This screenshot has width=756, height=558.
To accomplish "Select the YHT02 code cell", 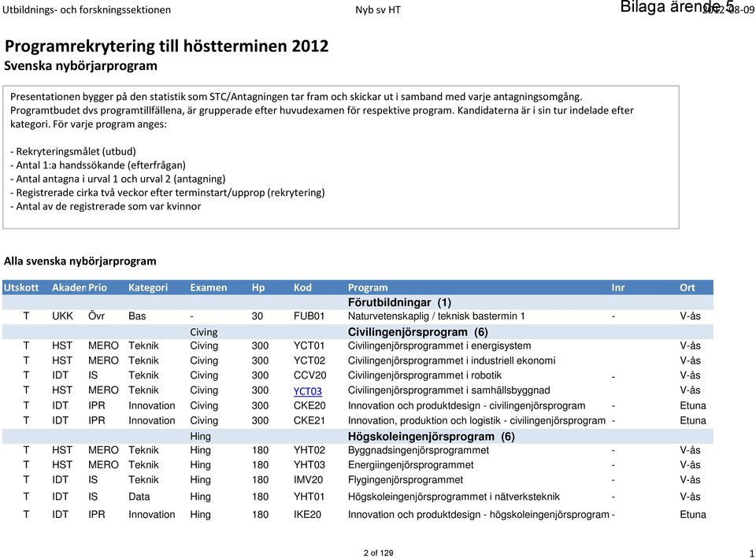I will click(309, 450).
